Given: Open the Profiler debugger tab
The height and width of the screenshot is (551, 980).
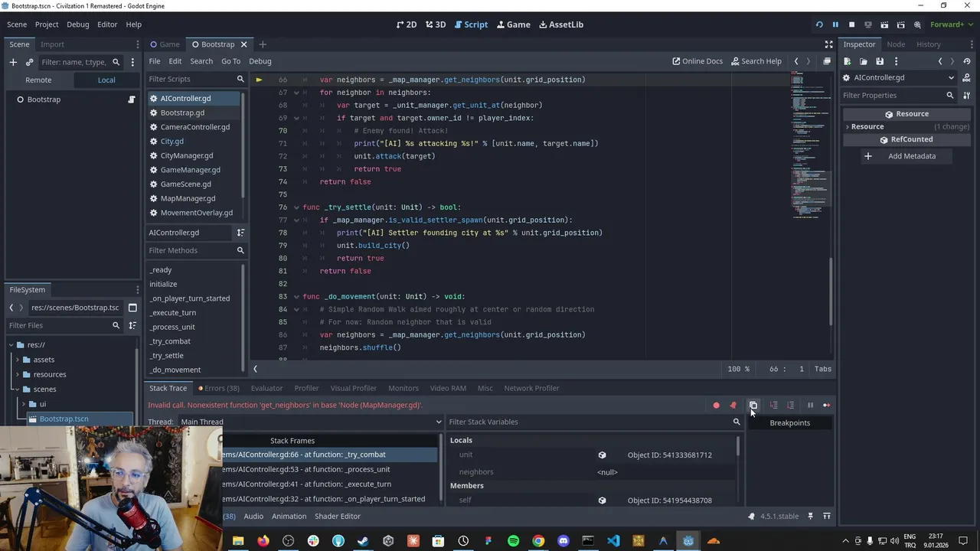Looking at the screenshot, I should pyautogui.click(x=306, y=388).
